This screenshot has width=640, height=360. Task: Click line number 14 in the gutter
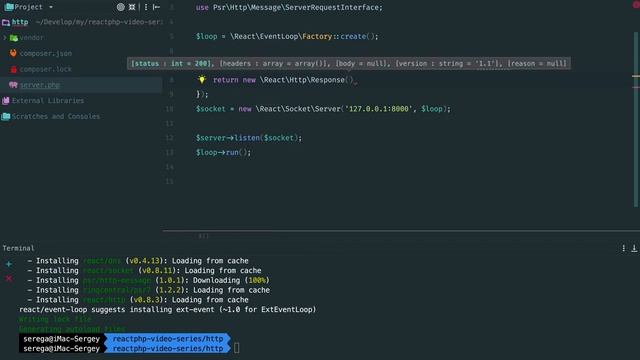point(169,167)
